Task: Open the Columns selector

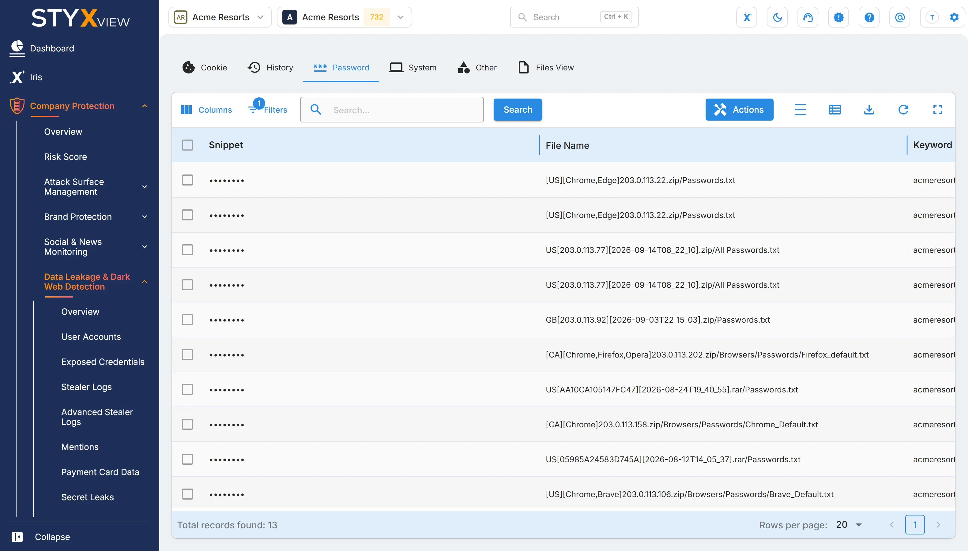Action: click(206, 110)
